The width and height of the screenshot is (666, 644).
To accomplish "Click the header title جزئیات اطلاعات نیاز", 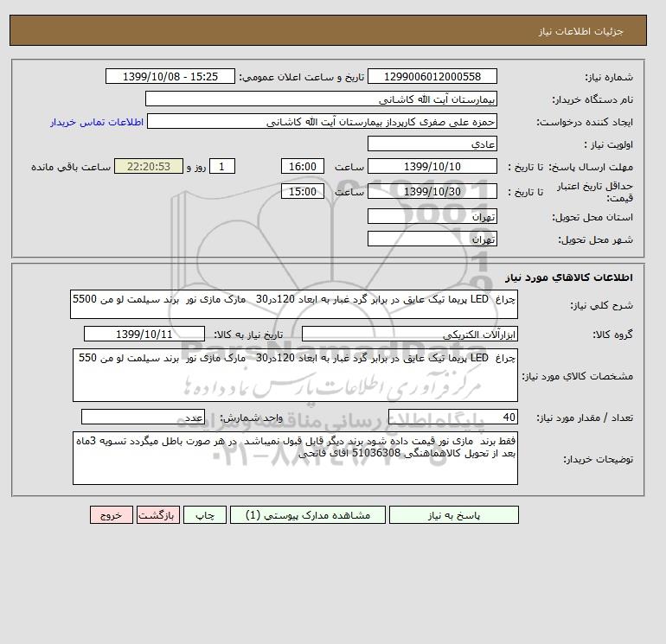I will [580, 31].
